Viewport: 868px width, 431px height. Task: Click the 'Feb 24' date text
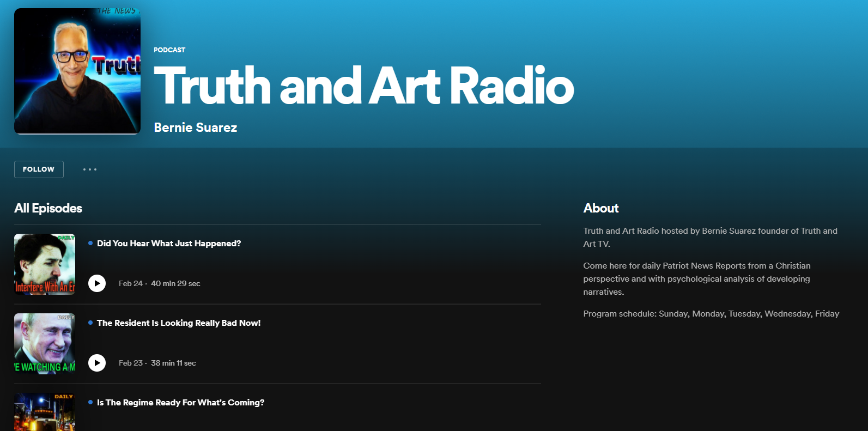(131, 283)
